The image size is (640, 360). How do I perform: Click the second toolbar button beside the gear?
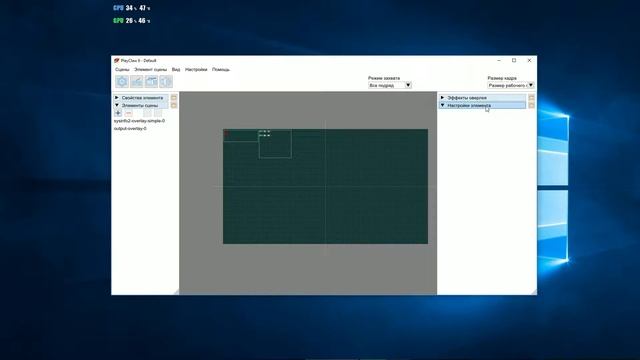136,82
